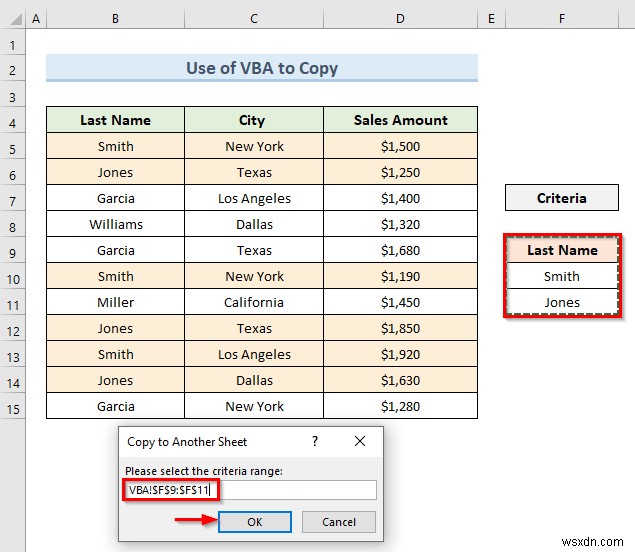Click 'Smith' in row 13
This screenshot has height=552, width=635.
pyautogui.click(x=115, y=354)
